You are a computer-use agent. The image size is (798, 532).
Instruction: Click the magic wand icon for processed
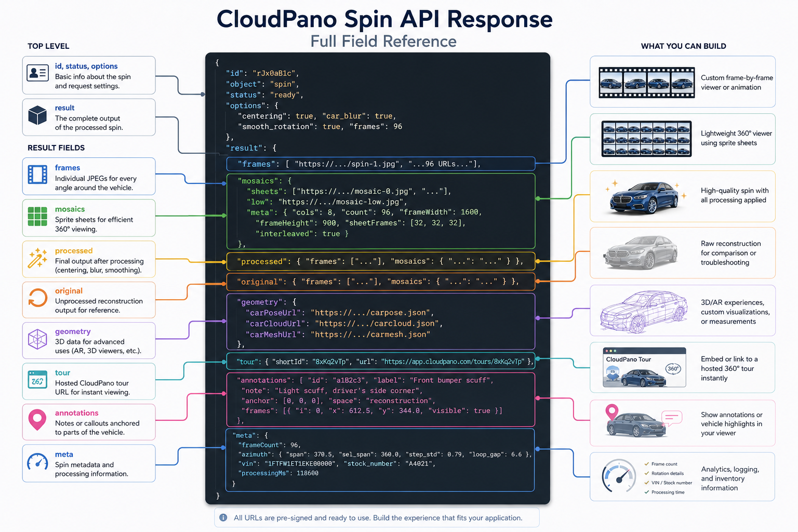pos(37,258)
